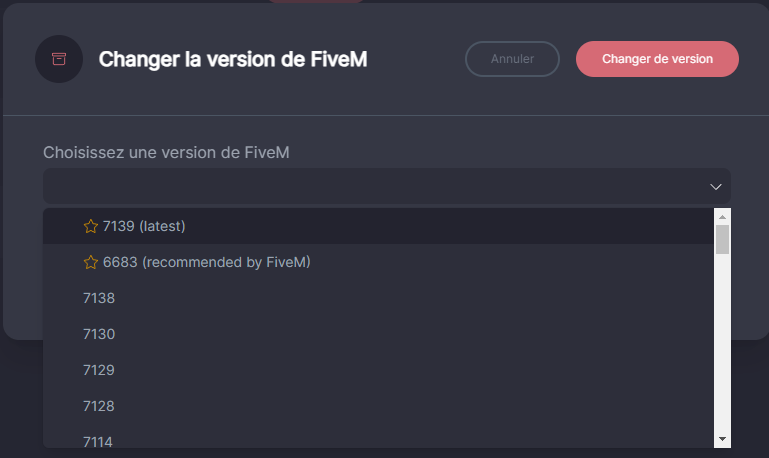Screen dimensions: 769x458
Task: Click the scrollbar up arrow
Action: point(722,216)
